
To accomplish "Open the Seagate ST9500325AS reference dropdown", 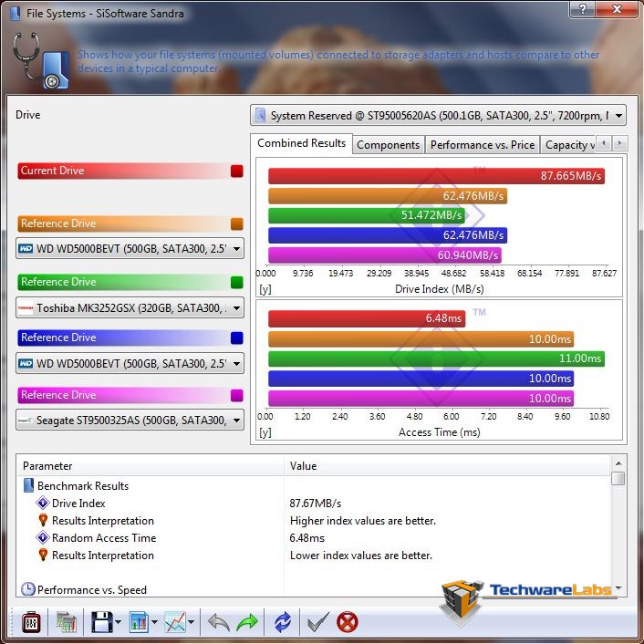I will click(130, 420).
